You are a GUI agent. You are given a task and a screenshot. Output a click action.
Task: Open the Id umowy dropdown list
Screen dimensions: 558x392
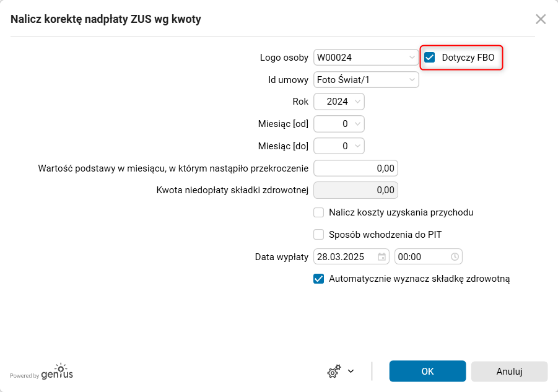click(x=412, y=79)
